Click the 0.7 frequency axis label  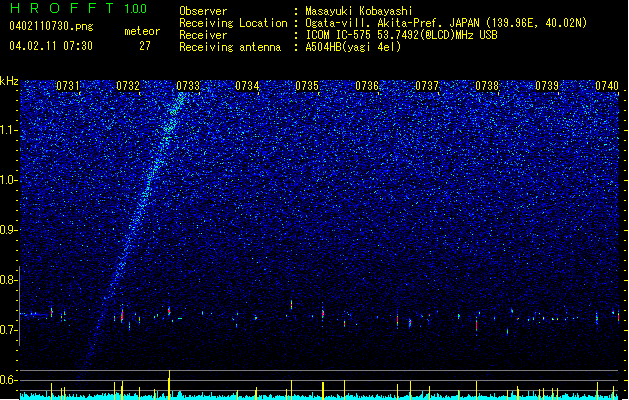pos(9,330)
